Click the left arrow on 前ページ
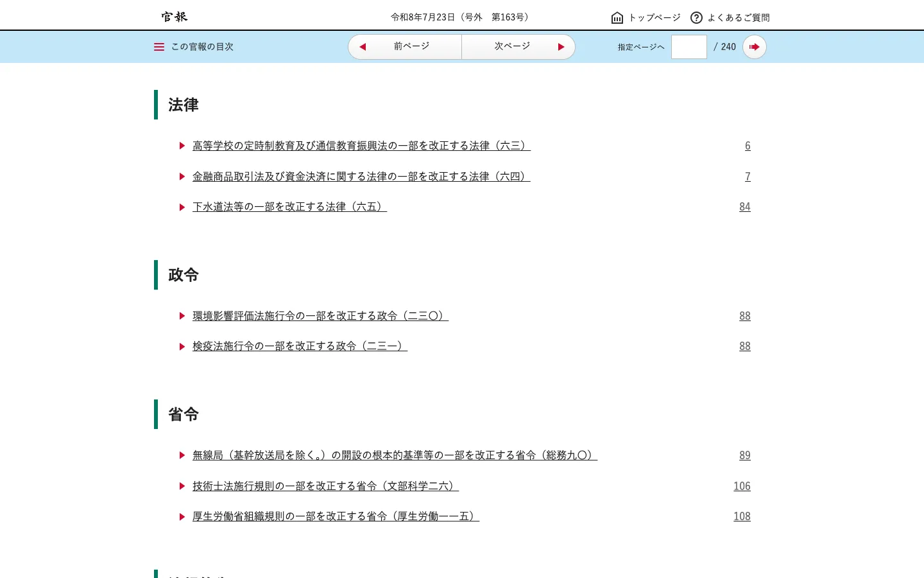 click(x=363, y=47)
